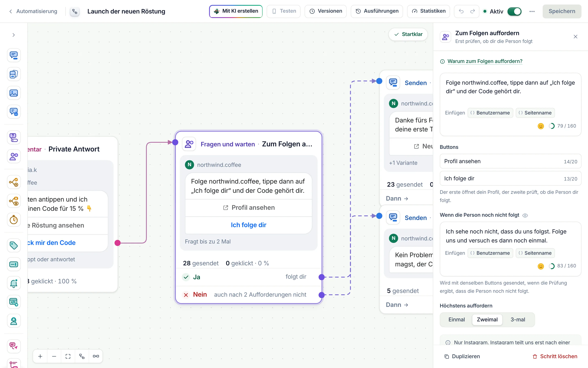Edit the Ich folge dir button field
The image size is (588, 368).
510,178
